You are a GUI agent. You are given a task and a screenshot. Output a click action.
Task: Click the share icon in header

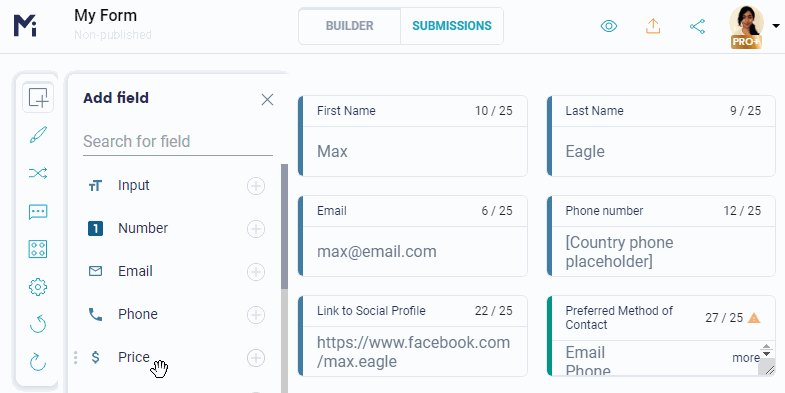[697, 26]
